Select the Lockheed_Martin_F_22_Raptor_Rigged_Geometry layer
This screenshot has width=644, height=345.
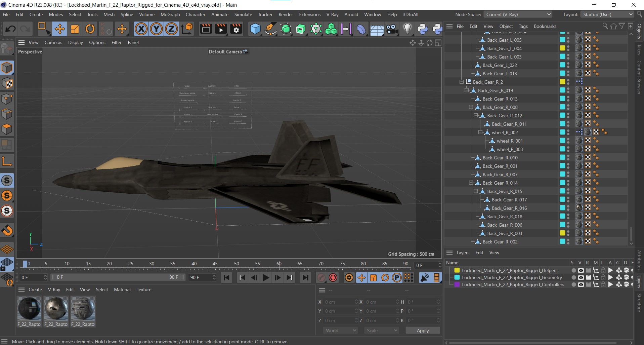[x=512, y=277]
